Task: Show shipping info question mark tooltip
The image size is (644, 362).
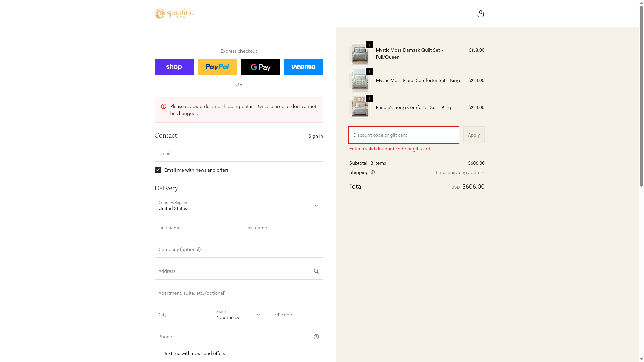Action: click(x=373, y=172)
